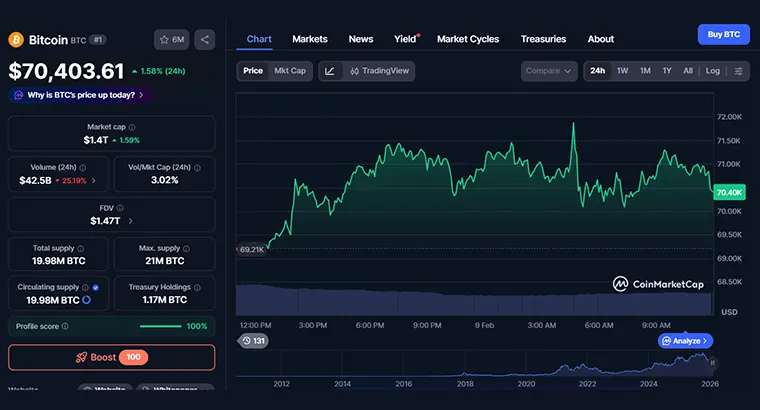Add Bitcoin to watchlist with star button
This screenshot has width=760, height=410.
point(172,40)
